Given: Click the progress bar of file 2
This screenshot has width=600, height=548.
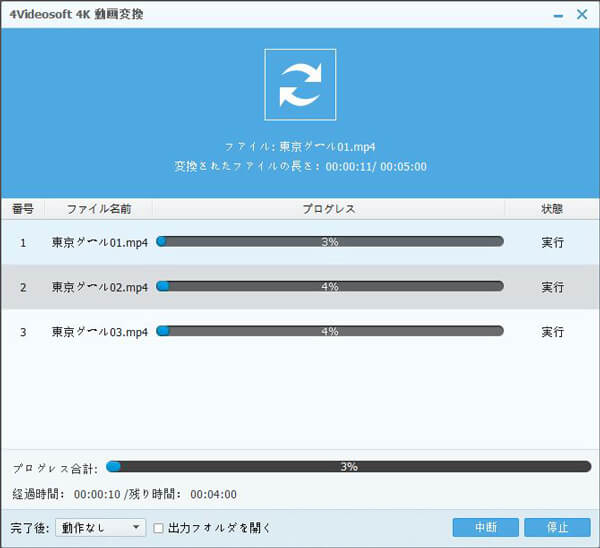Looking at the screenshot, I should pyautogui.click(x=330, y=286).
